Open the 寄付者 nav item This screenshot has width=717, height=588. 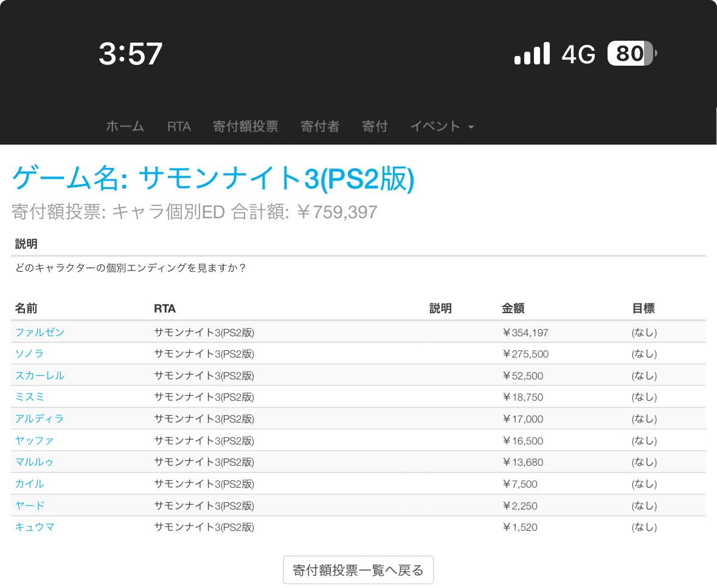pos(320,126)
